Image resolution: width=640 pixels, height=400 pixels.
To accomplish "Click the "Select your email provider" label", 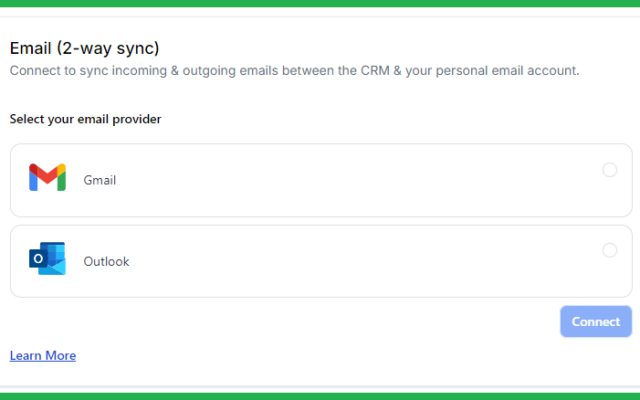I will (85, 119).
